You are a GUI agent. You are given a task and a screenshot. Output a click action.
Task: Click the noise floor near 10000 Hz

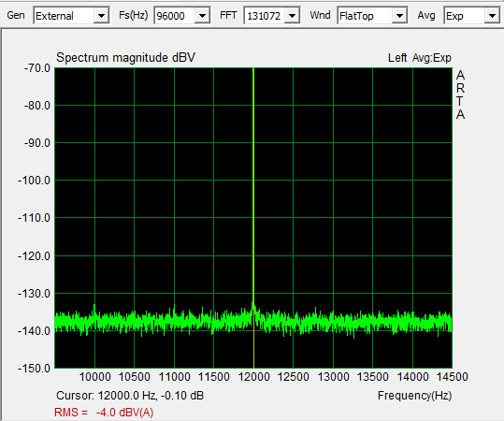(94, 319)
